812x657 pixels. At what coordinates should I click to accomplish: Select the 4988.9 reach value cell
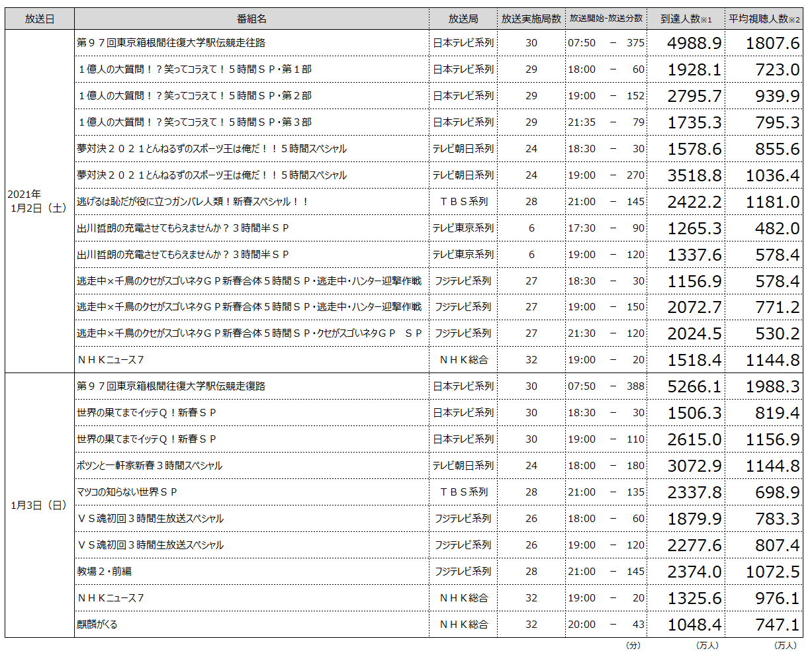[x=686, y=43]
